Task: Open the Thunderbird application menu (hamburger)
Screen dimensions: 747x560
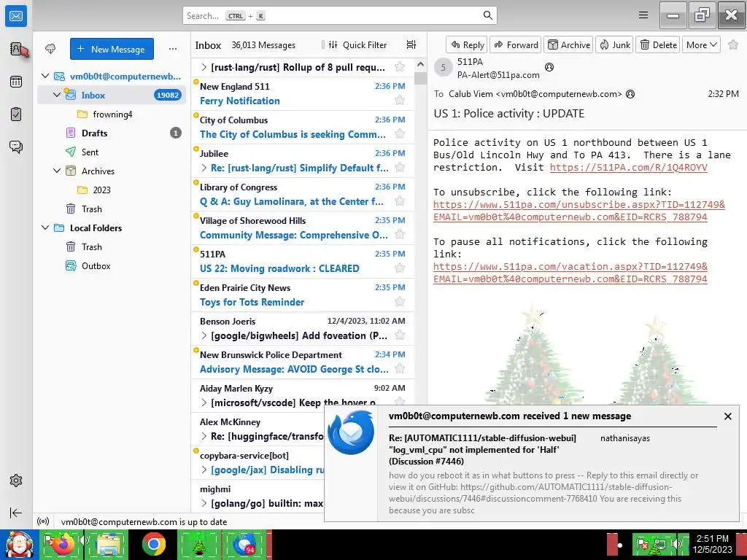Action: pyautogui.click(x=643, y=15)
